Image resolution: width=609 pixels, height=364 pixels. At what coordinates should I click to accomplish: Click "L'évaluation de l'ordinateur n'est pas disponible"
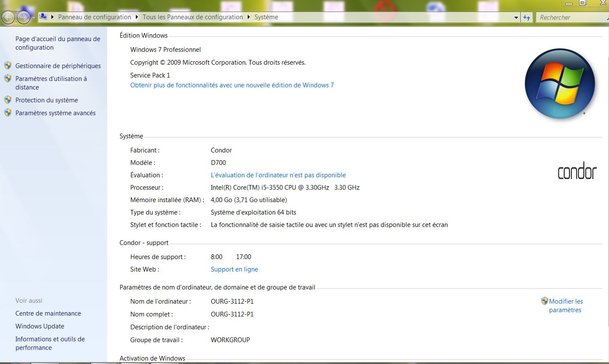coord(278,175)
